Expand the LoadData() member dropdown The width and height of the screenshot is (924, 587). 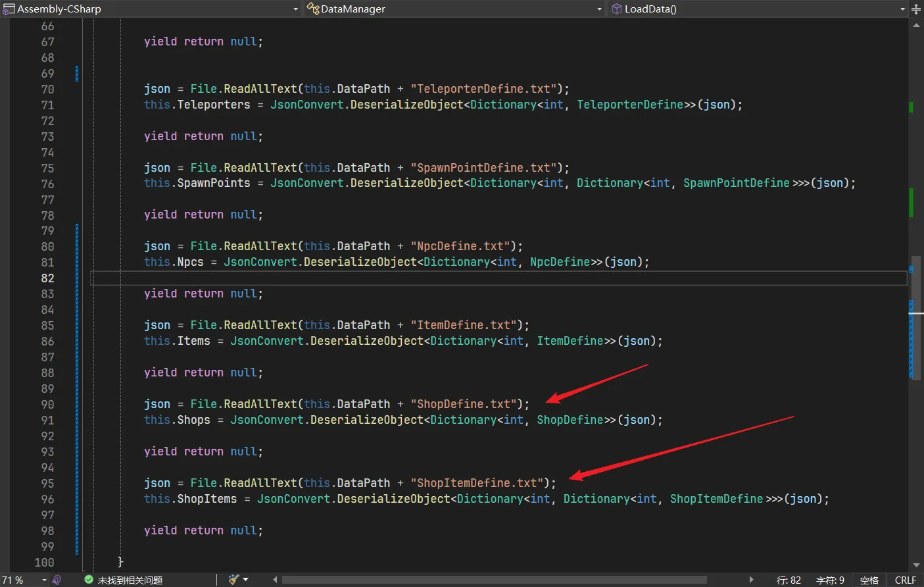coord(902,9)
